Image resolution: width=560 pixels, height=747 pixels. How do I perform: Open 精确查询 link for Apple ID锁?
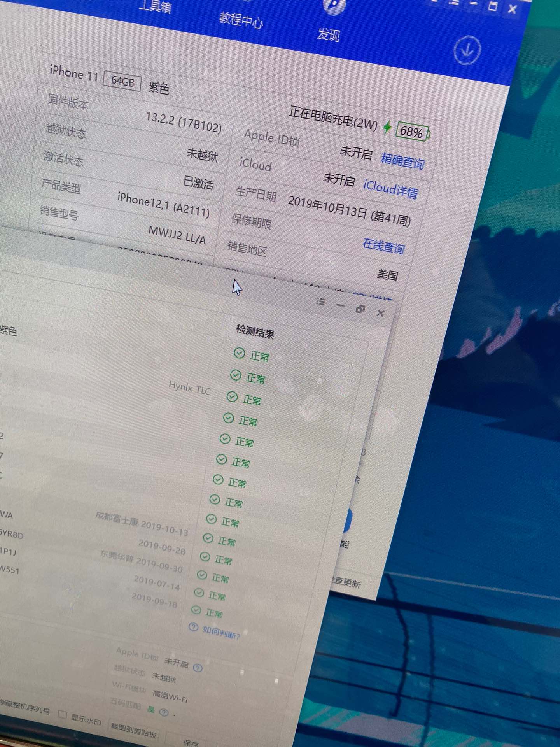pos(403,160)
